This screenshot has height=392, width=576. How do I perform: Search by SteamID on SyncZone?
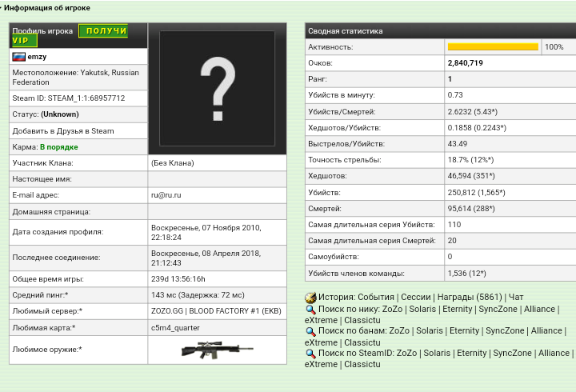point(512,353)
